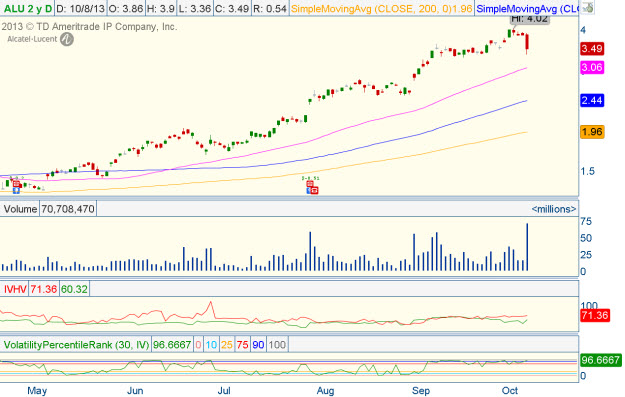Select the IVHV study label
The width and height of the screenshot is (625, 397).
click(x=15, y=289)
